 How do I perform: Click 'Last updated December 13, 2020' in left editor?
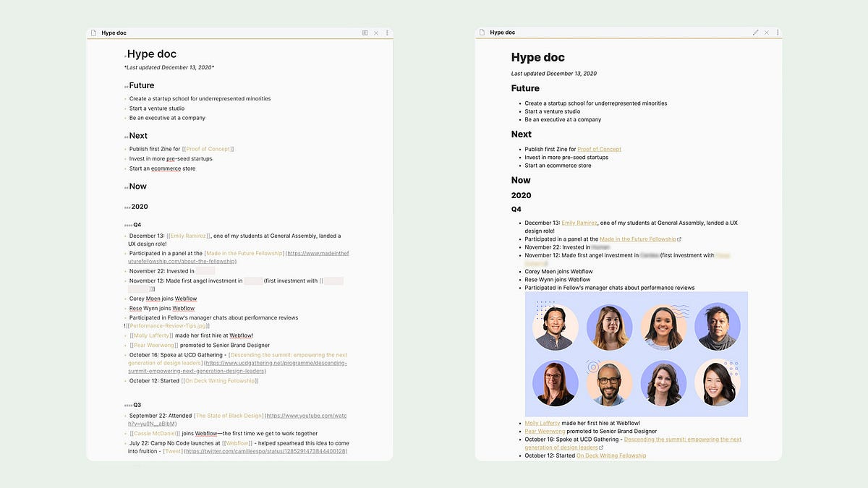[x=169, y=67]
